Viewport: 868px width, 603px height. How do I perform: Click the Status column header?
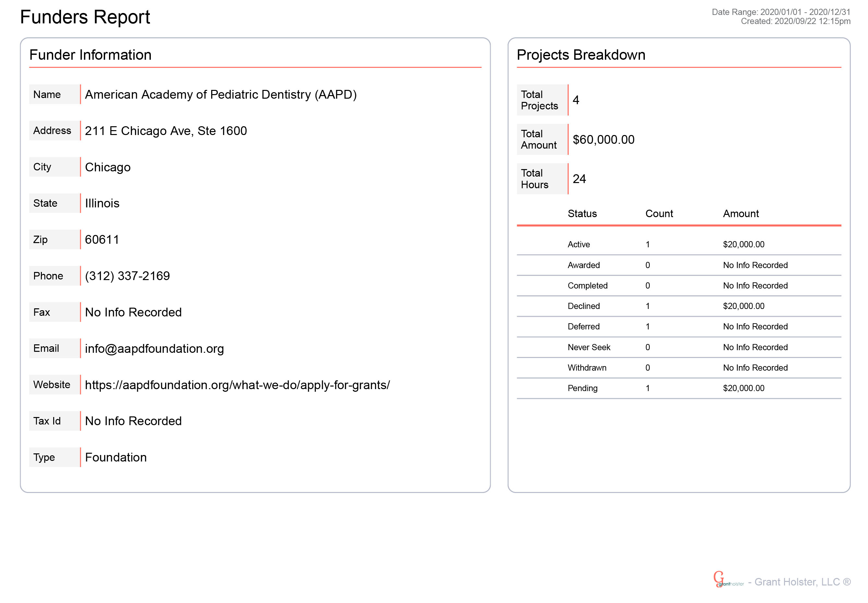click(x=582, y=214)
